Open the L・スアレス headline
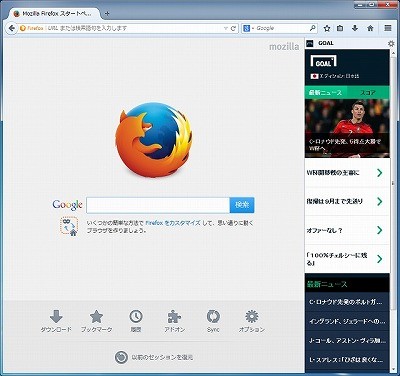 pos(347,360)
